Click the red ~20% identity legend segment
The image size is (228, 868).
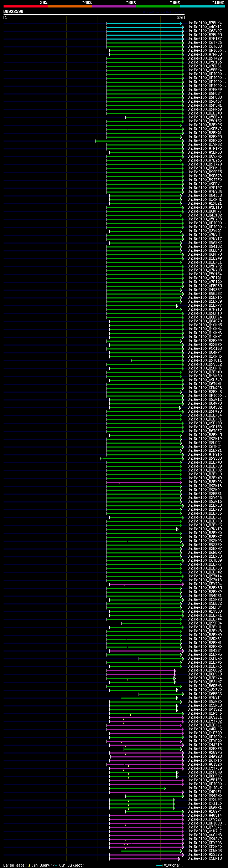[25, 6]
